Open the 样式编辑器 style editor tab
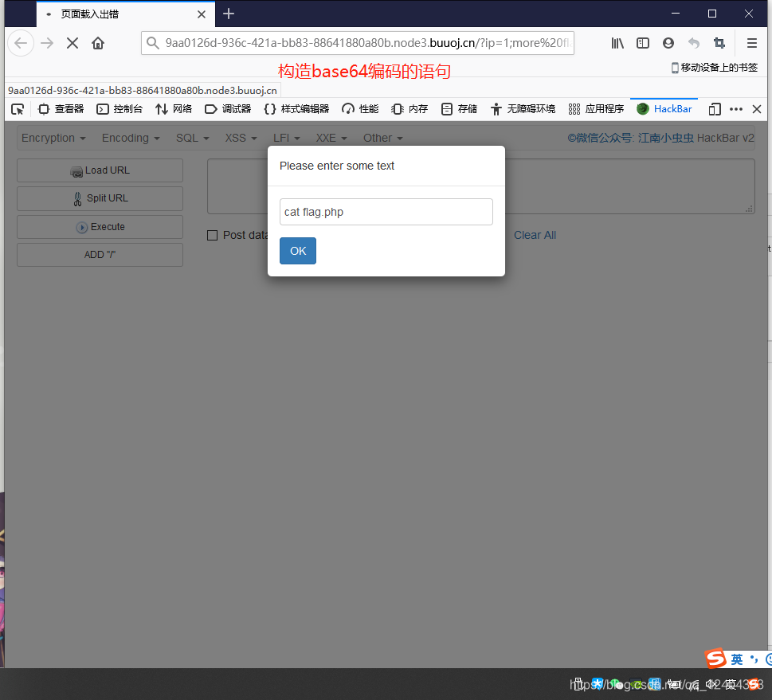This screenshot has width=772, height=700. pyautogui.click(x=297, y=109)
